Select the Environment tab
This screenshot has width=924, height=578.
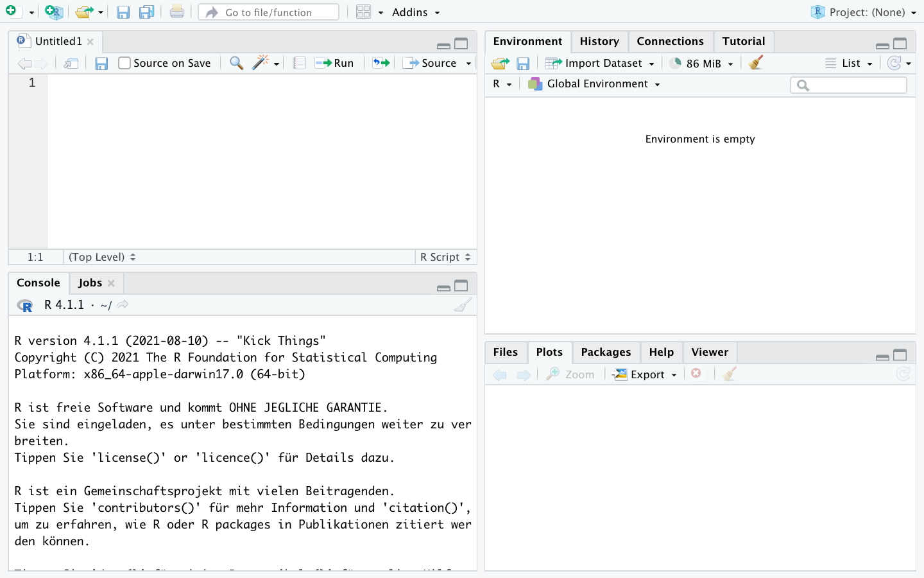(527, 41)
